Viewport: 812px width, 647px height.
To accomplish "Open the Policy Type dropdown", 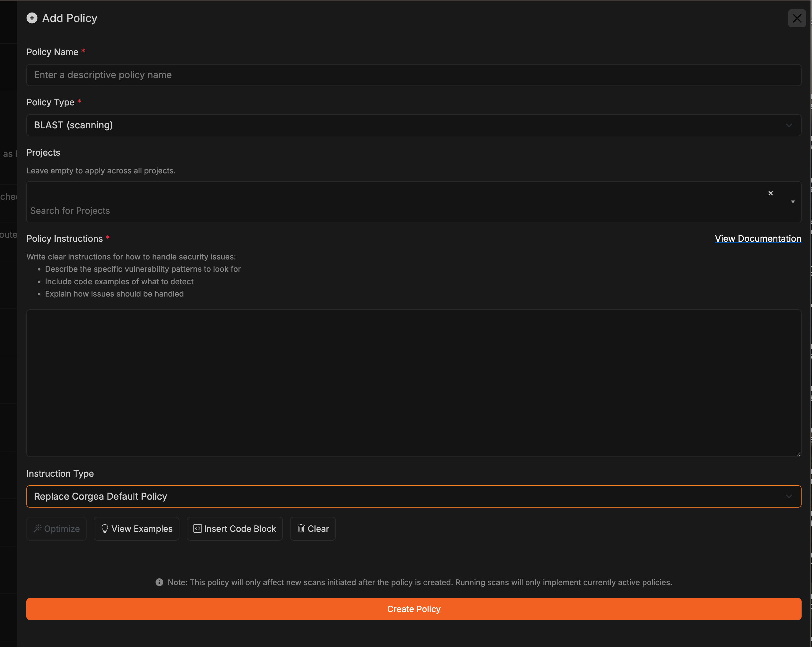I will pyautogui.click(x=413, y=125).
